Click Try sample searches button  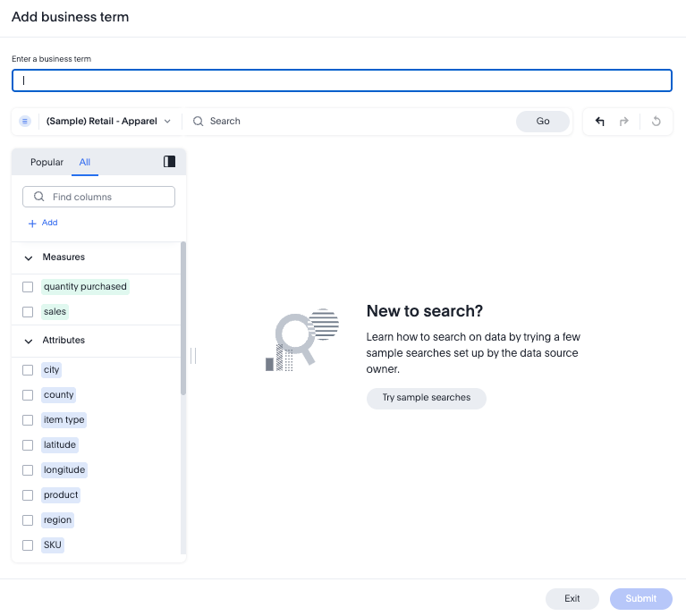click(x=426, y=398)
